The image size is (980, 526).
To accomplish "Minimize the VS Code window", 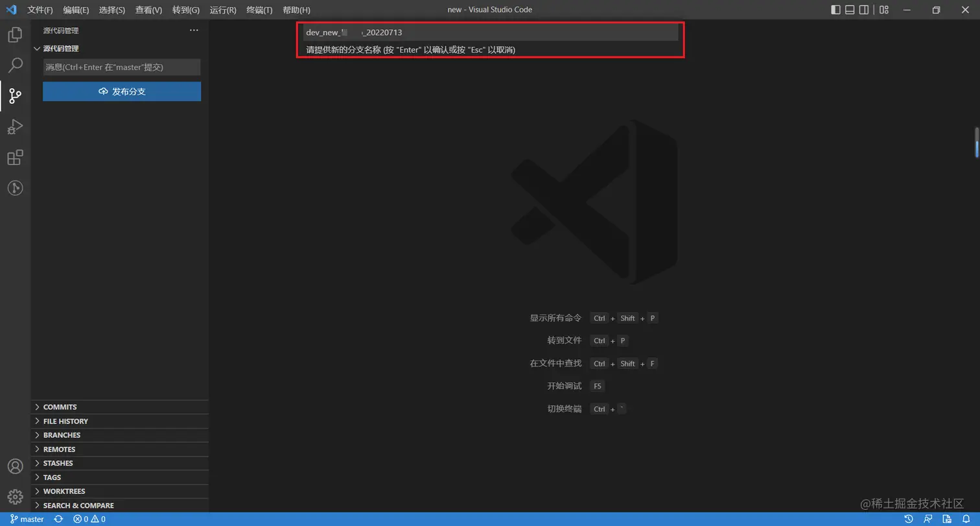I will tap(907, 10).
